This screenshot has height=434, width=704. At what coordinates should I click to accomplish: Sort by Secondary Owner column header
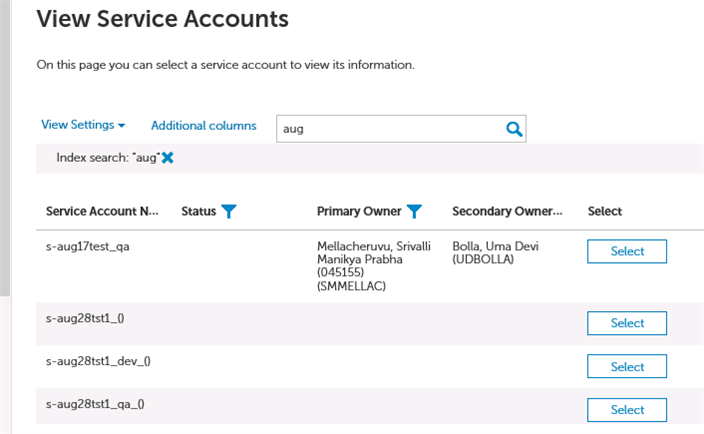507,211
